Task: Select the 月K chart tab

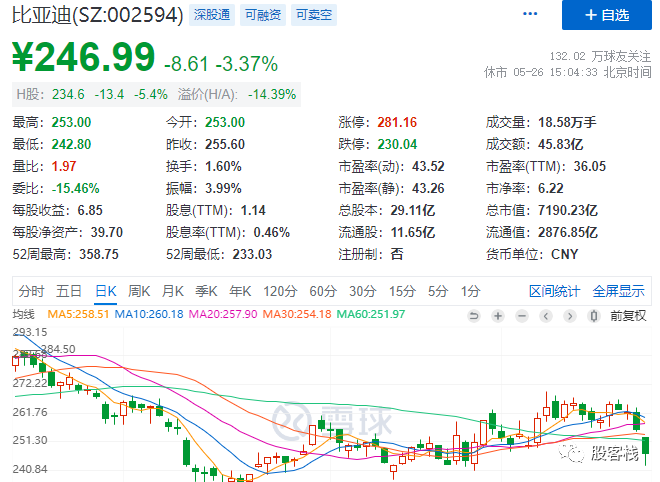Action: click(x=173, y=291)
